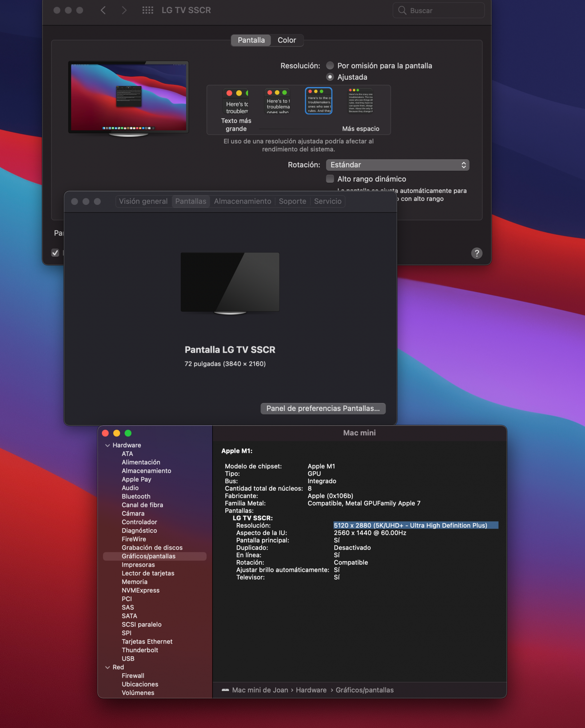Click the 'LG TV SSCR:' display heading
Viewport: 585px width, 728px height.
(252, 518)
